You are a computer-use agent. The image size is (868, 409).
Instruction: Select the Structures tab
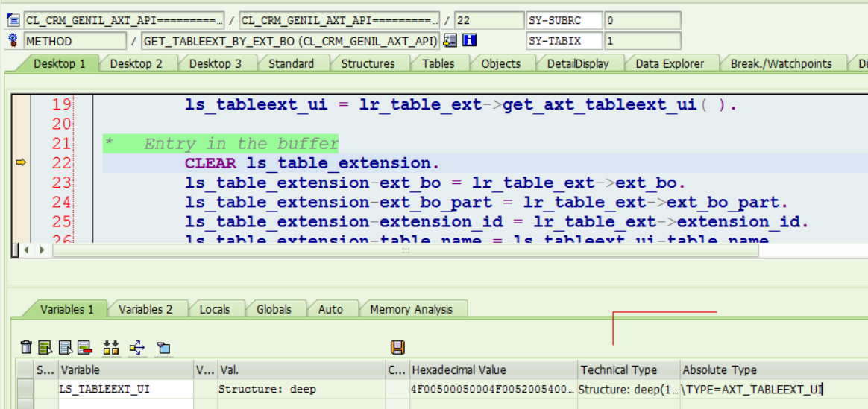pyautogui.click(x=368, y=63)
